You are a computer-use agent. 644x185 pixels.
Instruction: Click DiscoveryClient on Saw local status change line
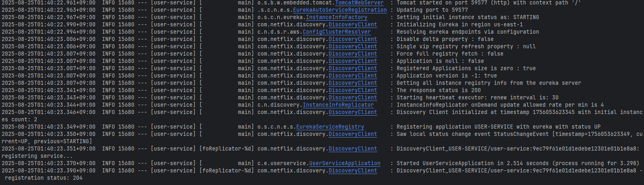[353, 134]
